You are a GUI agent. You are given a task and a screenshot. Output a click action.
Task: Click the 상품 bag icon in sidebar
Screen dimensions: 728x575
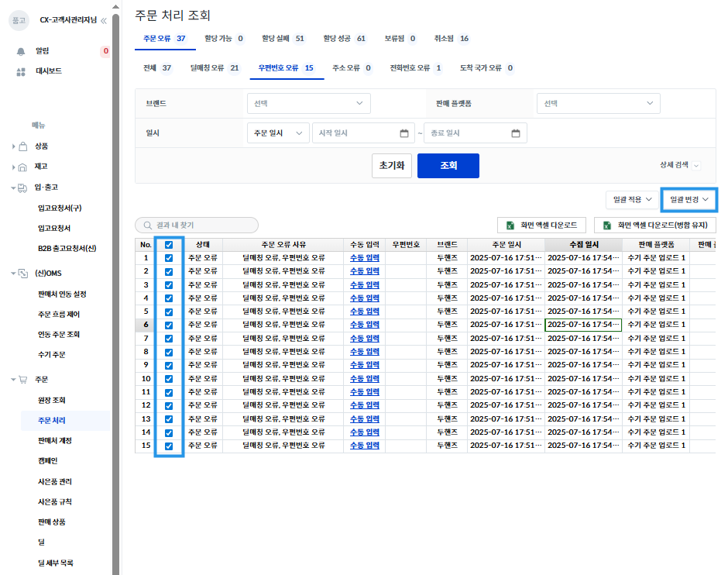click(x=22, y=146)
